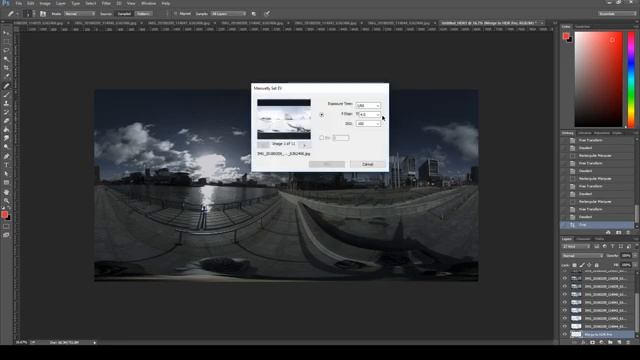Open the layer blend mode Normal dropdown
The image size is (640, 360).
tap(582, 256)
